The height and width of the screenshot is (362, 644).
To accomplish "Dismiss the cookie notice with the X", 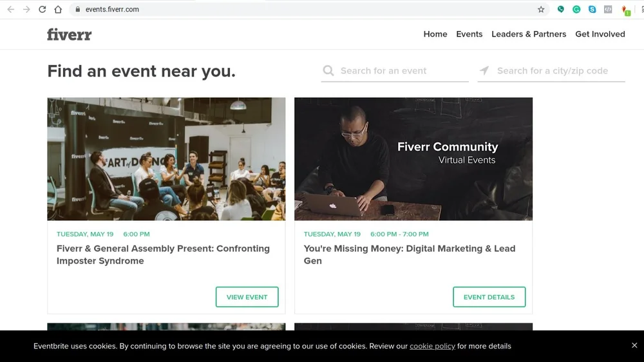I will click(x=634, y=345).
